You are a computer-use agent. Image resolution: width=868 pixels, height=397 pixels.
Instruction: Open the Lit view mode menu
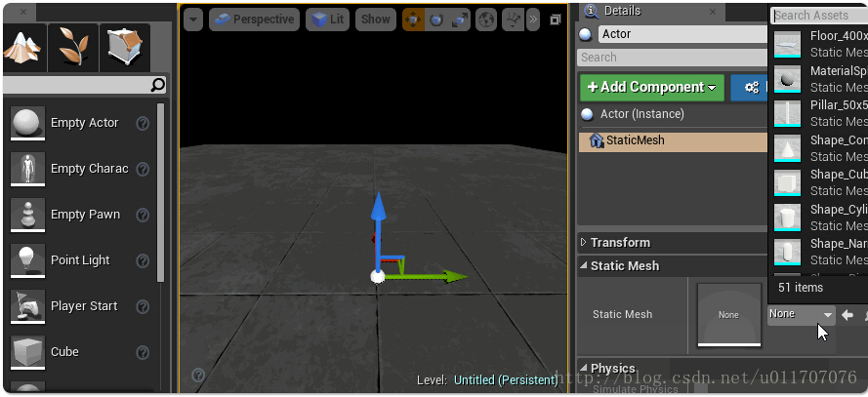[x=327, y=20]
